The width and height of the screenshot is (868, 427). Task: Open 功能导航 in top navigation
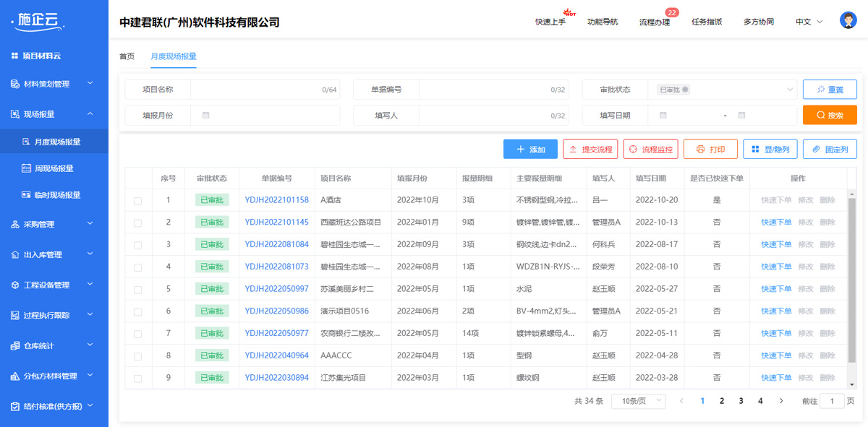point(603,22)
